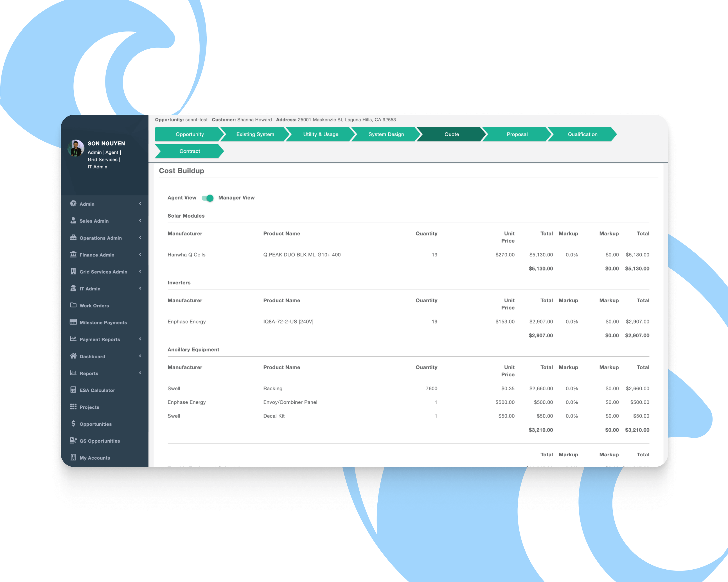Click the Payment Reports chart icon

(73, 339)
